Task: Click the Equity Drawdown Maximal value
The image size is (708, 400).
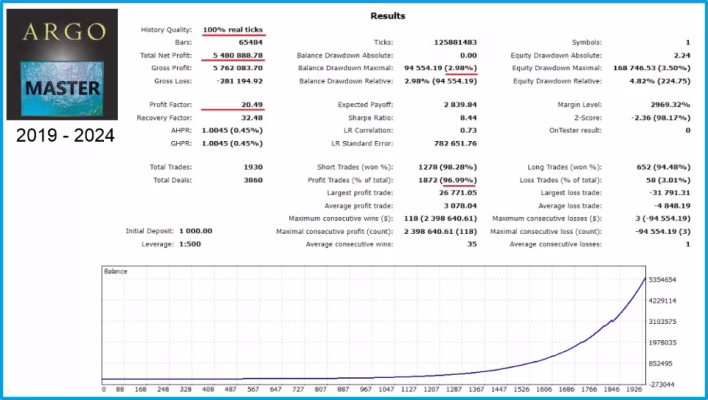Action: (x=652, y=68)
